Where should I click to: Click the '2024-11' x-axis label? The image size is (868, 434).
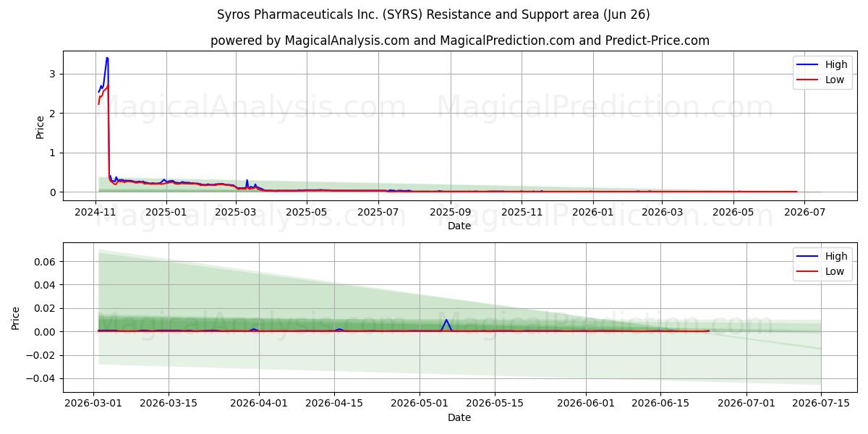(x=95, y=212)
